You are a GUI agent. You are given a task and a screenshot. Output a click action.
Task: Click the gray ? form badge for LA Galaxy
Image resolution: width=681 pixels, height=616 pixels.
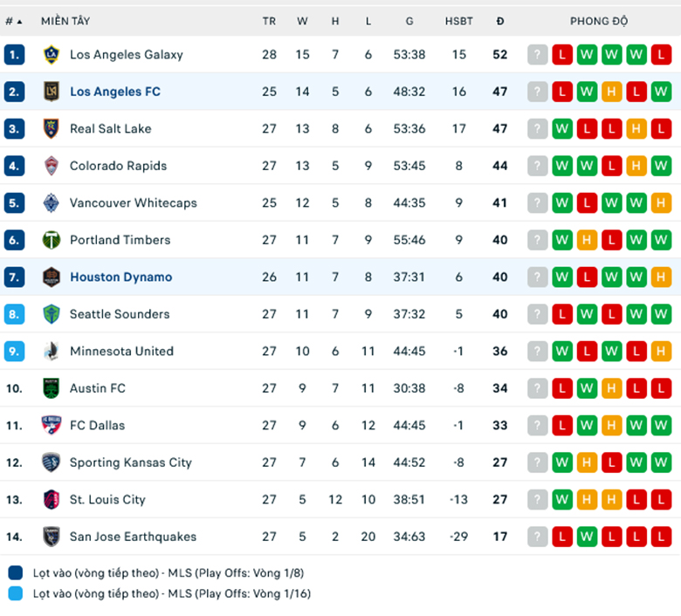537,54
